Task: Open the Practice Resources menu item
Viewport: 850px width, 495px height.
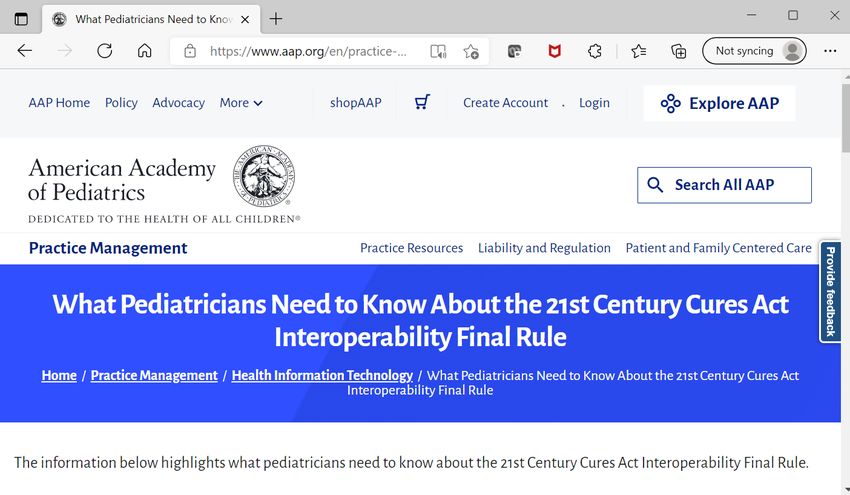Action: coord(411,248)
